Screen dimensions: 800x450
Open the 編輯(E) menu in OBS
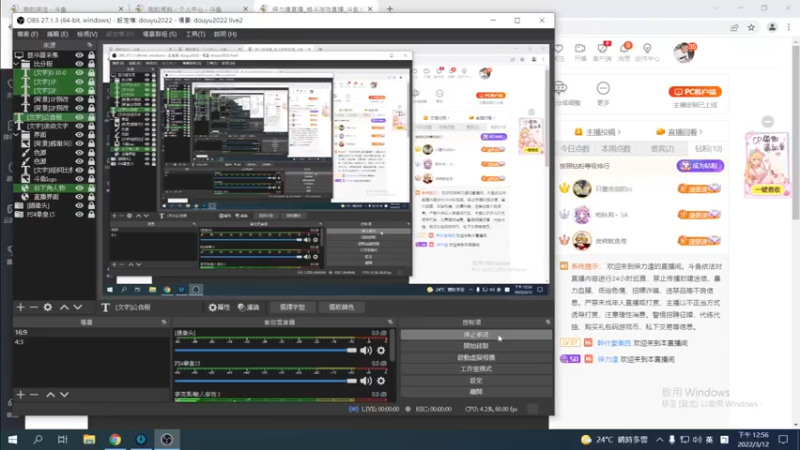tap(57, 34)
